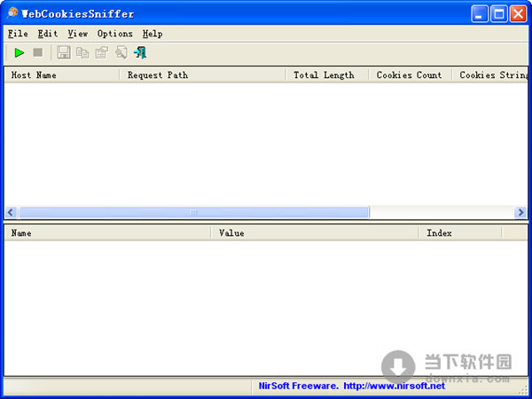Stop capture with the gray square icon
532x399 pixels.
coord(38,53)
